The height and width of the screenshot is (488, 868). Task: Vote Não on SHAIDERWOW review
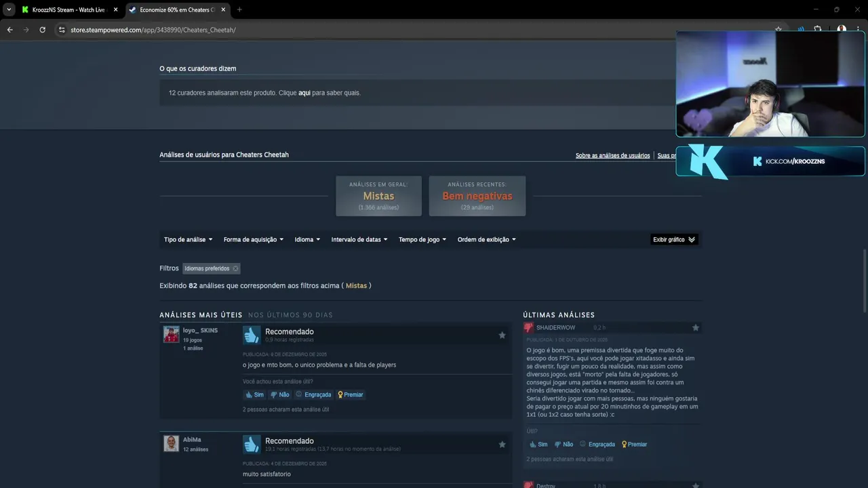[x=564, y=445]
